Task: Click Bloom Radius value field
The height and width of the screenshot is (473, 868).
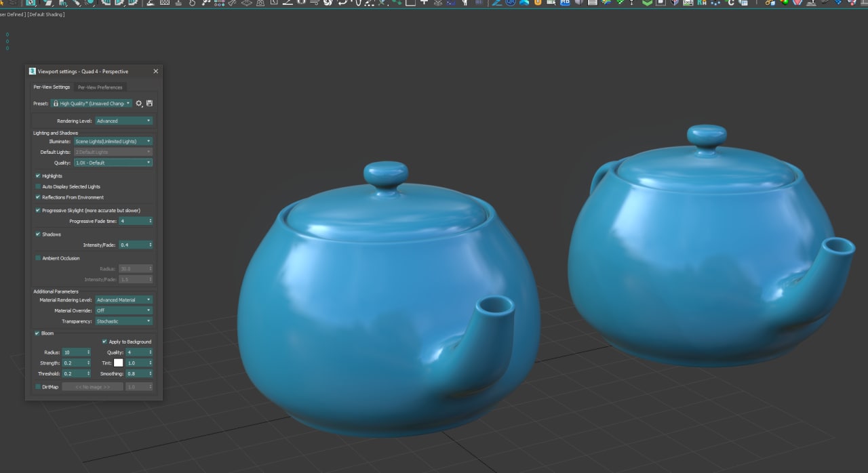Action: (x=76, y=352)
